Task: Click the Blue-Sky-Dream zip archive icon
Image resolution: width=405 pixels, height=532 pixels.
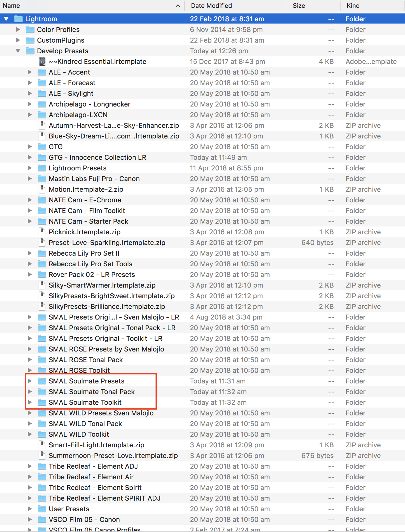Action: pos(42,136)
